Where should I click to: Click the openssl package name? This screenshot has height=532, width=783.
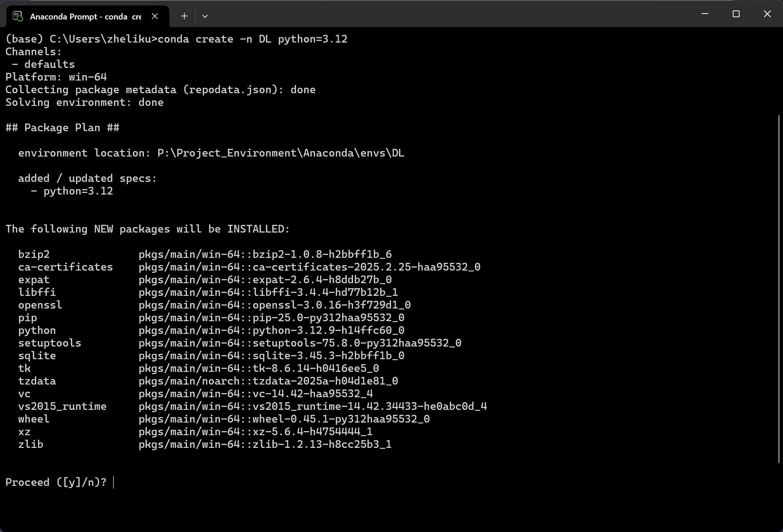(40, 305)
